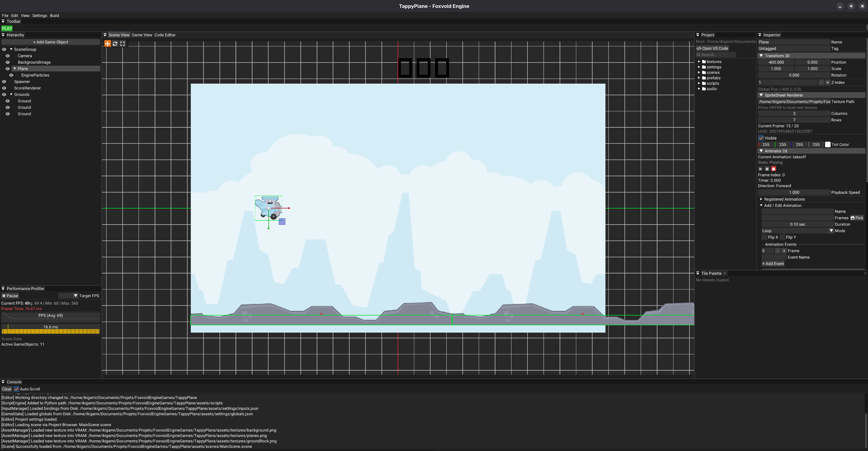Screen dimensions: 868x451
Task: Click the Add Event button
Action: pos(773,264)
